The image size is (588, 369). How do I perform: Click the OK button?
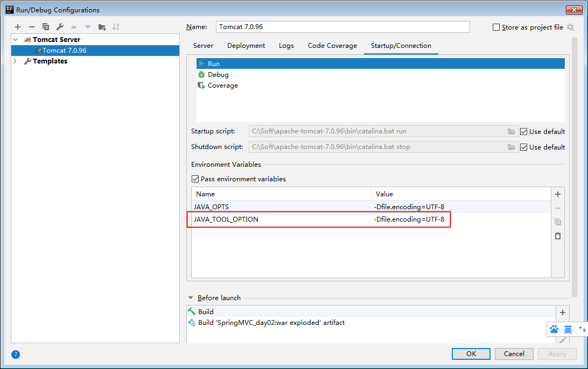pos(471,353)
